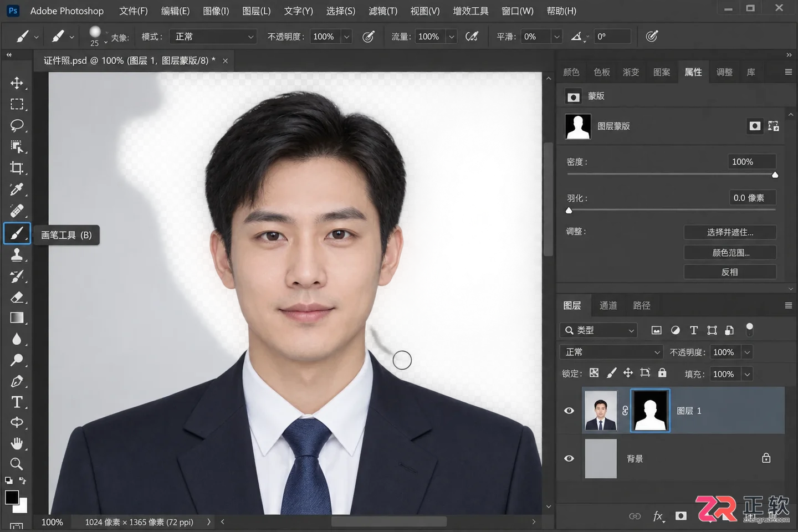Toggle layer filter on/off switch
Viewport: 798px width, 532px height.
[x=749, y=330]
